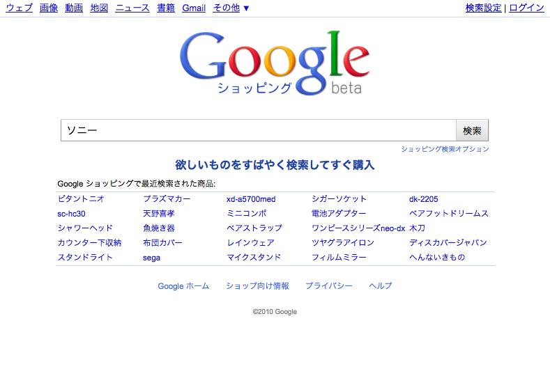Open the ベアフットドリームス link
The height and width of the screenshot is (392, 550).
click(x=449, y=213)
